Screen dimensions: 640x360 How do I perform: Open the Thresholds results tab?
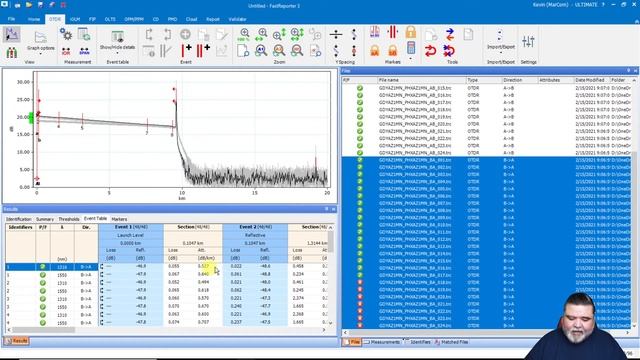(x=69, y=219)
